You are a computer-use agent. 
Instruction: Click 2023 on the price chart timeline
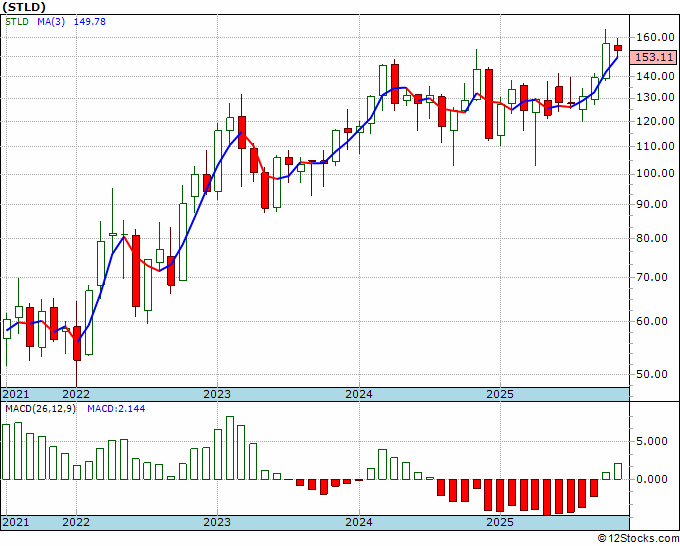pos(217,395)
